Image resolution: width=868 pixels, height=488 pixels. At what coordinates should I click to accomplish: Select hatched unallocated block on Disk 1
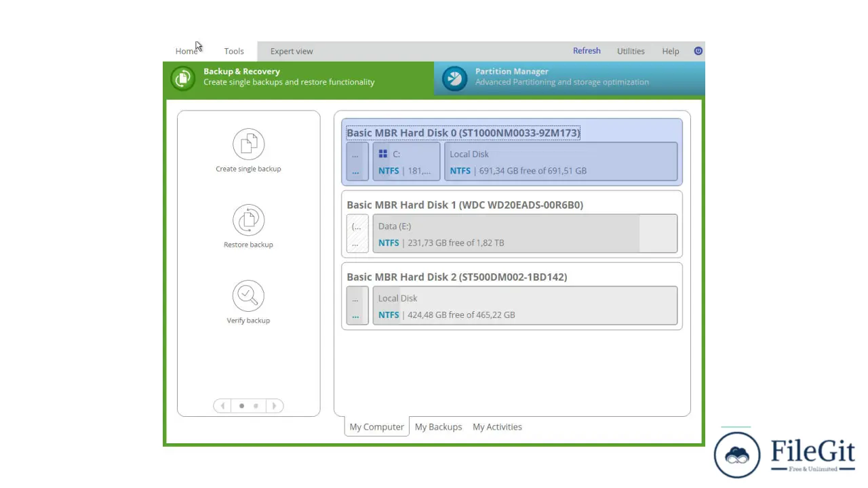(357, 234)
